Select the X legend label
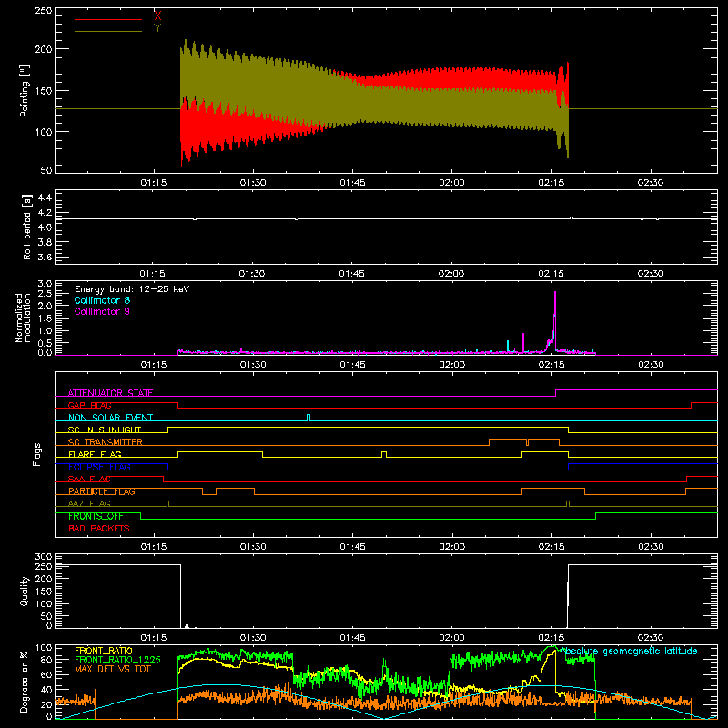The height and width of the screenshot is (728, 728). pos(157,16)
